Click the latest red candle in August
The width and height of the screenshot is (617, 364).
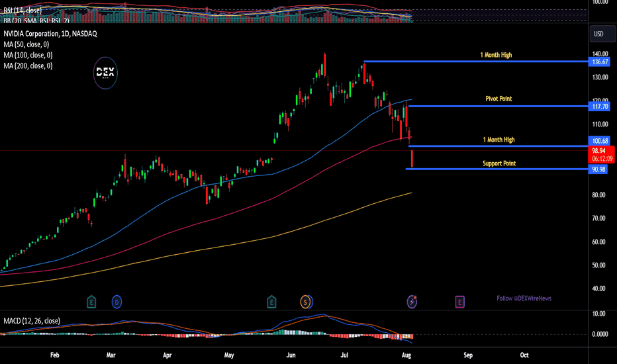412,159
